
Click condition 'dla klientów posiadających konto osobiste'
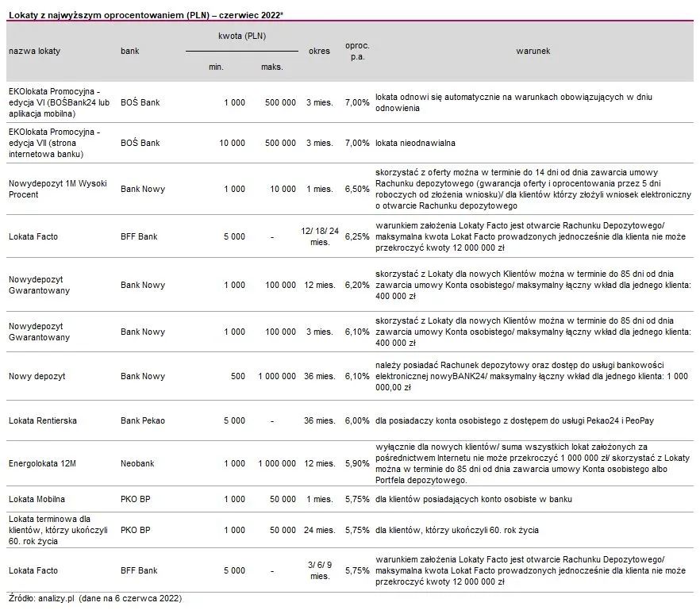[x=473, y=499]
